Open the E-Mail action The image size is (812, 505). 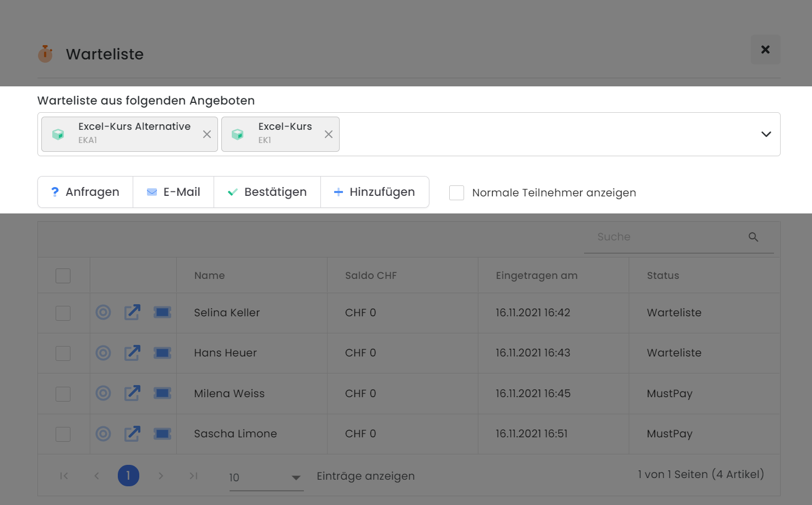coord(173,191)
